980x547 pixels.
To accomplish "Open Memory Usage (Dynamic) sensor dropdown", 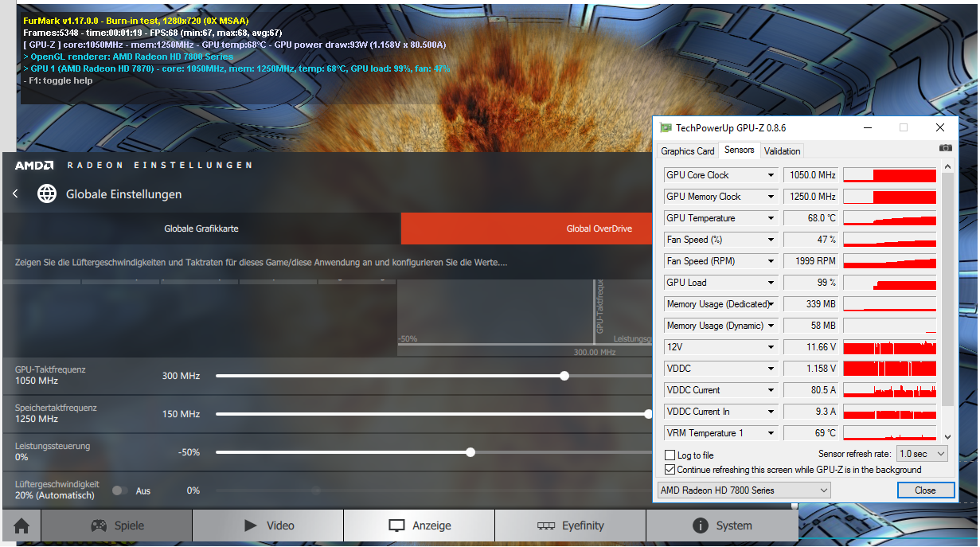I will click(x=771, y=326).
